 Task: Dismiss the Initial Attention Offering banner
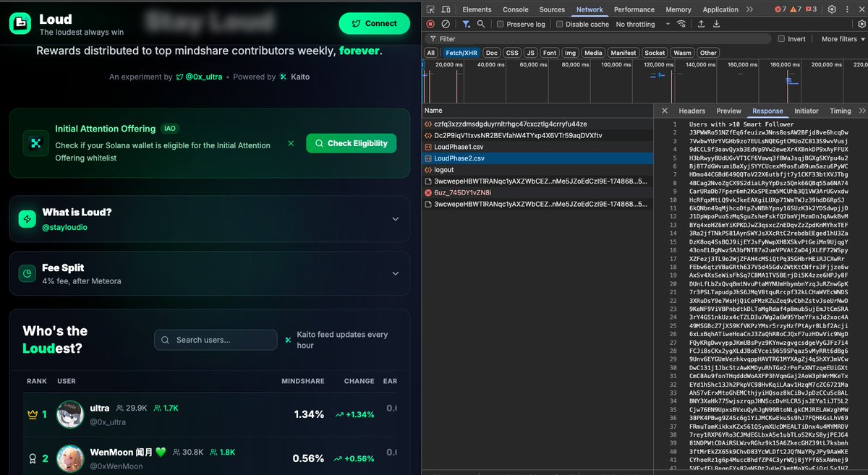(x=291, y=143)
